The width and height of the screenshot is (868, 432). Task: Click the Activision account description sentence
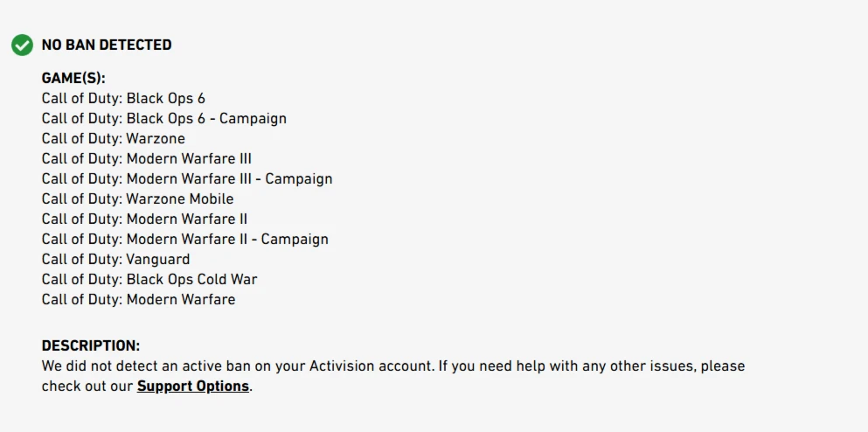pyautogui.click(x=238, y=366)
